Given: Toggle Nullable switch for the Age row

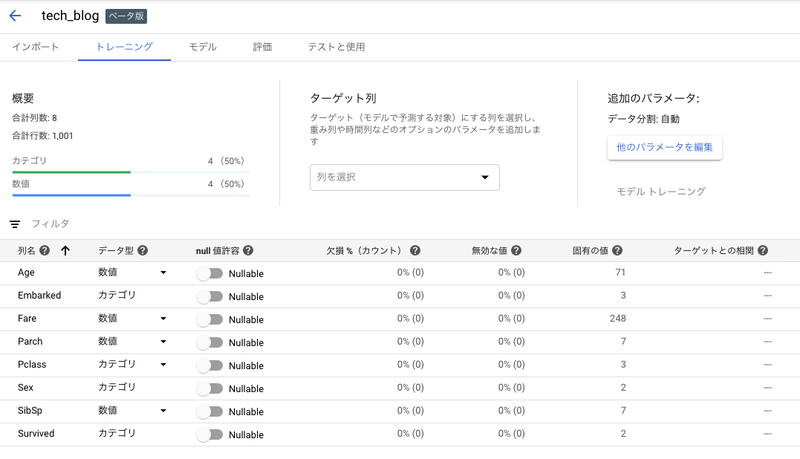Looking at the screenshot, I should (x=210, y=273).
